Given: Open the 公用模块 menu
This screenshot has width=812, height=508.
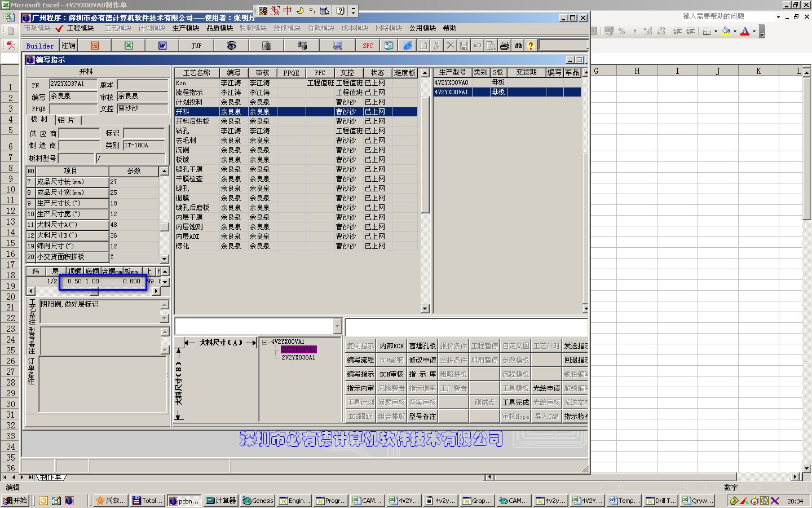Looking at the screenshot, I should [422, 28].
